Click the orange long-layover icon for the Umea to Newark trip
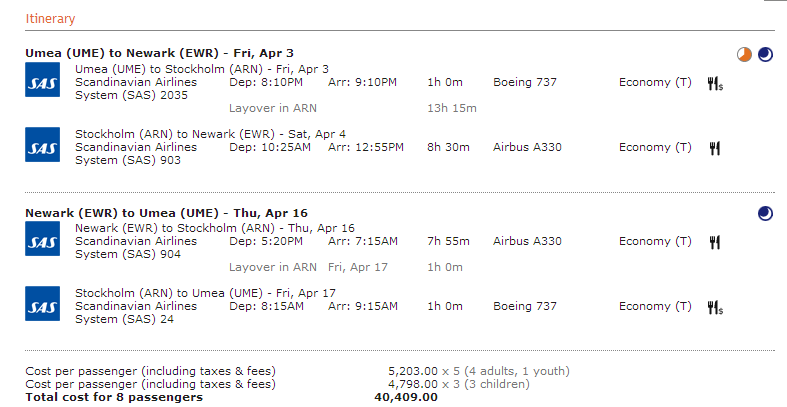Image resolution: width=787 pixels, height=407 pixels. (744, 54)
